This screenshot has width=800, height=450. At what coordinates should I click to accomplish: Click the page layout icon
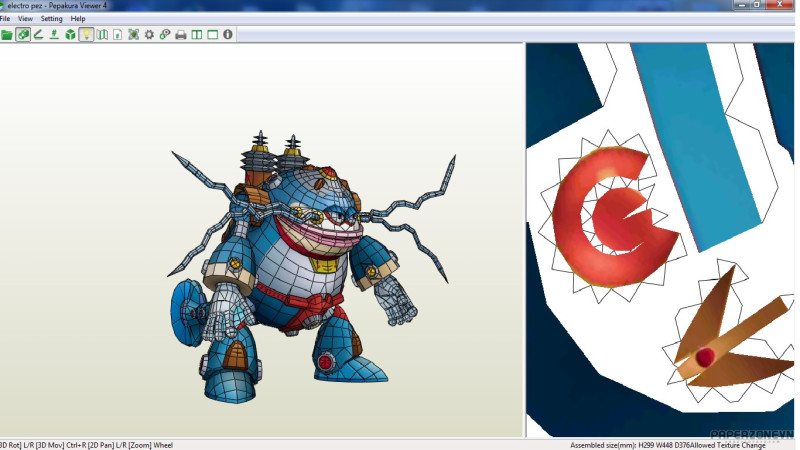117,35
